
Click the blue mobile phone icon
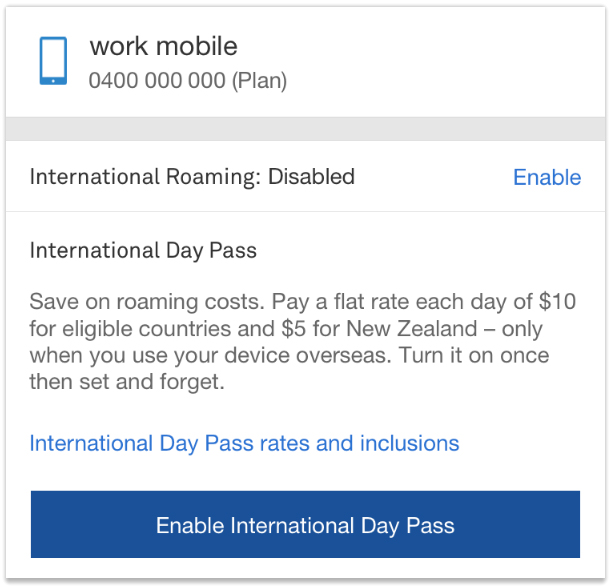(x=53, y=61)
